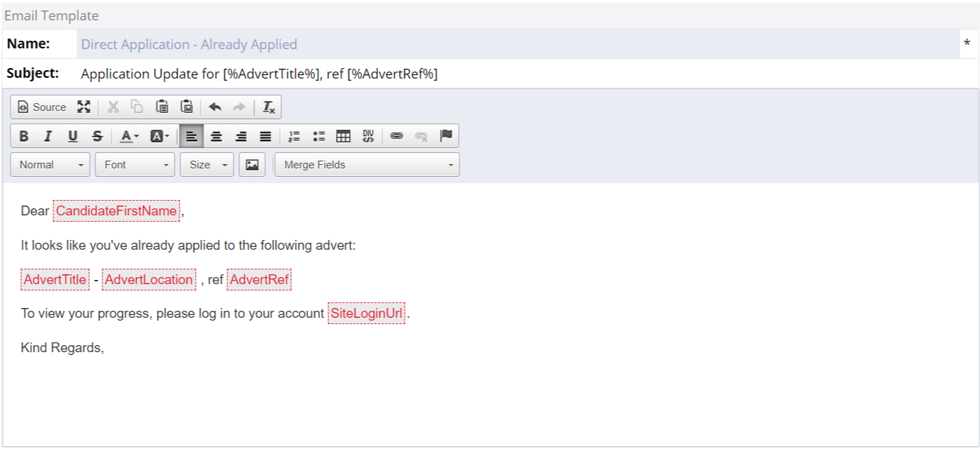The width and height of the screenshot is (980, 449).
Task: Click the text 'Kind Regards,'
Action: tap(62, 347)
